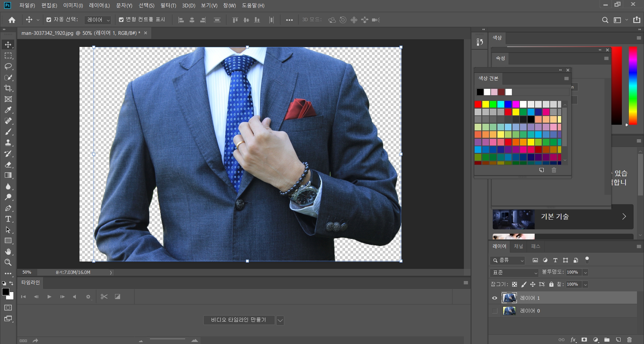Screen dimensions: 644x344
Task: Select the Frame tool
Action: [8, 99]
